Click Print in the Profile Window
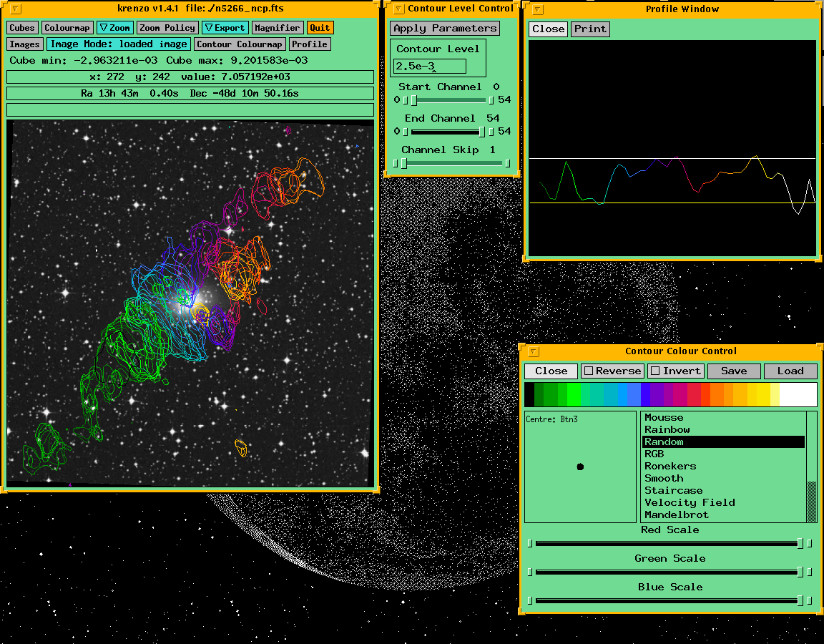 pos(590,29)
